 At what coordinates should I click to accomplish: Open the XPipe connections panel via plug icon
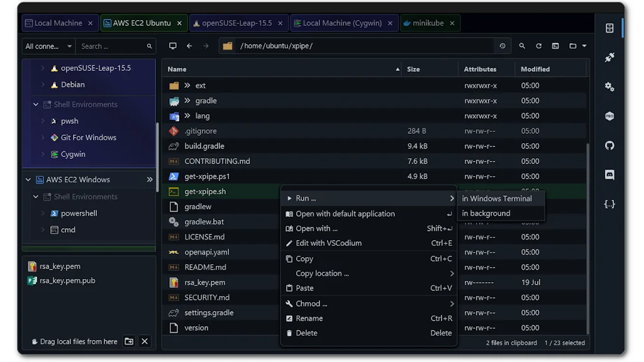pyautogui.click(x=609, y=57)
